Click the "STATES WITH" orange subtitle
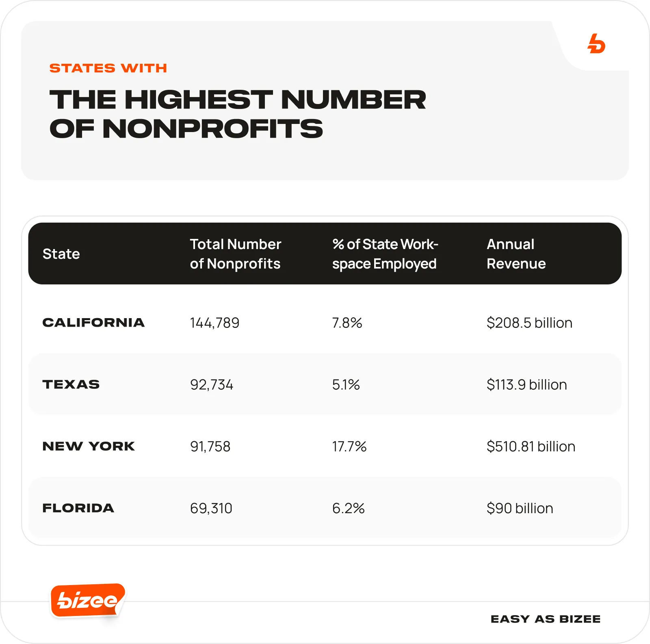650x644 pixels. click(108, 68)
